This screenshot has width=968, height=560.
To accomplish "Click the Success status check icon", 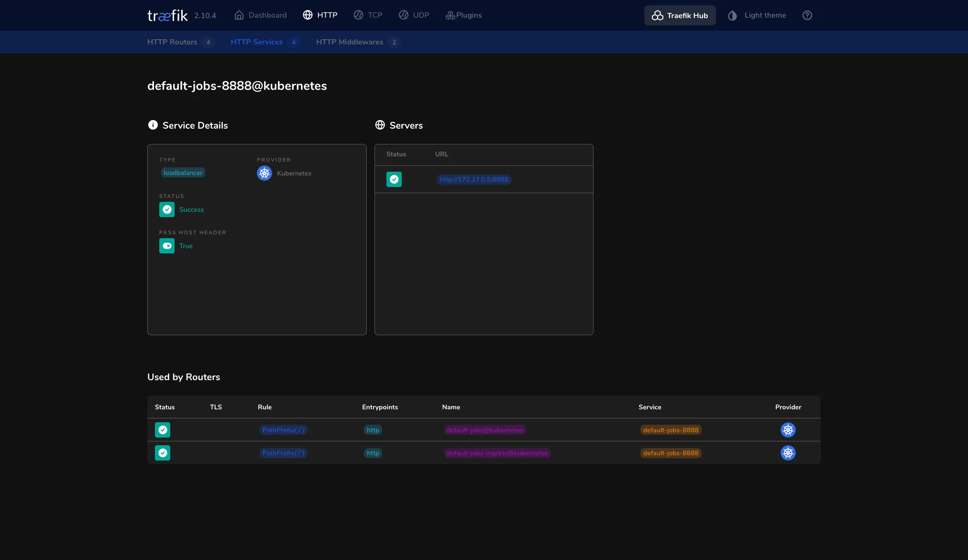I will point(167,209).
